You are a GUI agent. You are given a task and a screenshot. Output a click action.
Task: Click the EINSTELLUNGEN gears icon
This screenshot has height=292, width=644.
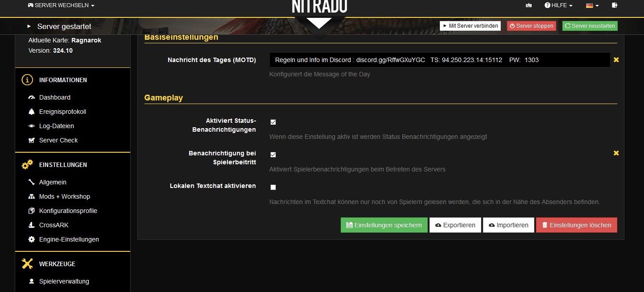click(x=27, y=165)
